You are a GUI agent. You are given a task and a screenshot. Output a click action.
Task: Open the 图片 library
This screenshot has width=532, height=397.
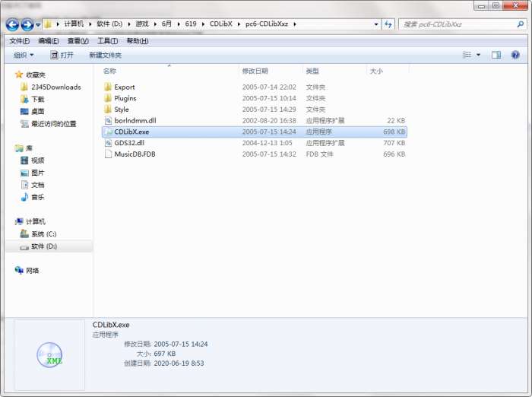tap(38, 173)
